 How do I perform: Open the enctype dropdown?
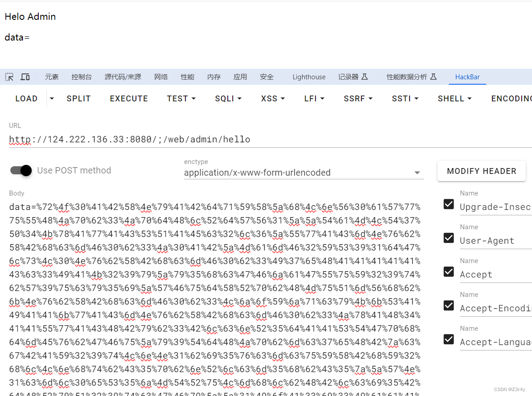tap(417, 172)
